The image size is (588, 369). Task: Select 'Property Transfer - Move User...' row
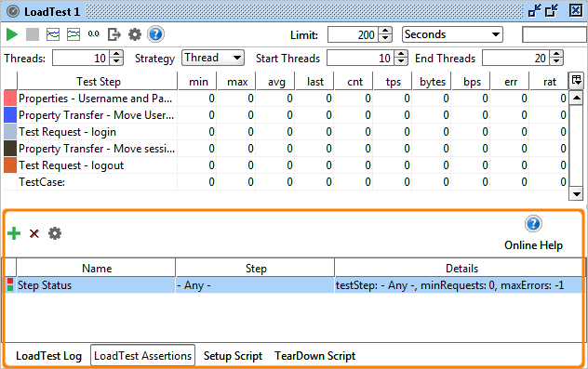point(286,115)
